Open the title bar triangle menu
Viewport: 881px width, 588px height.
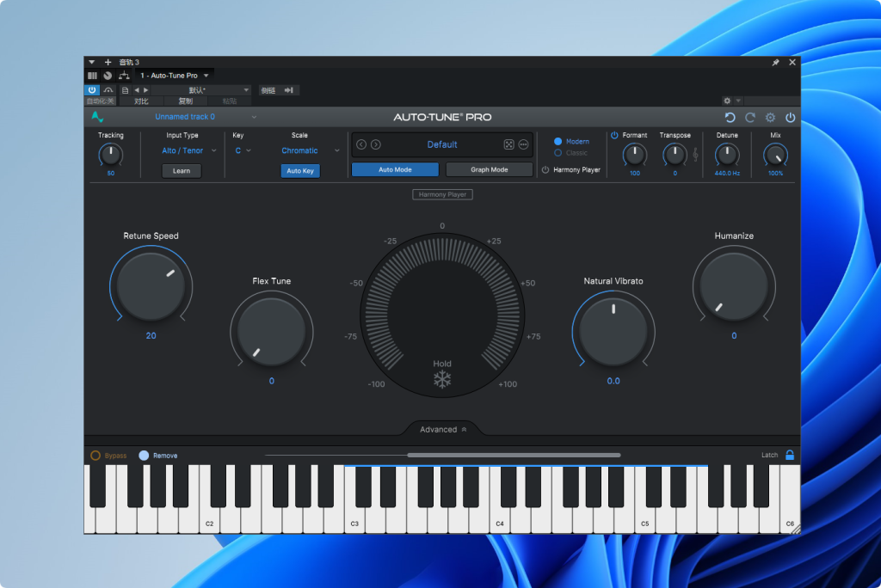91,63
